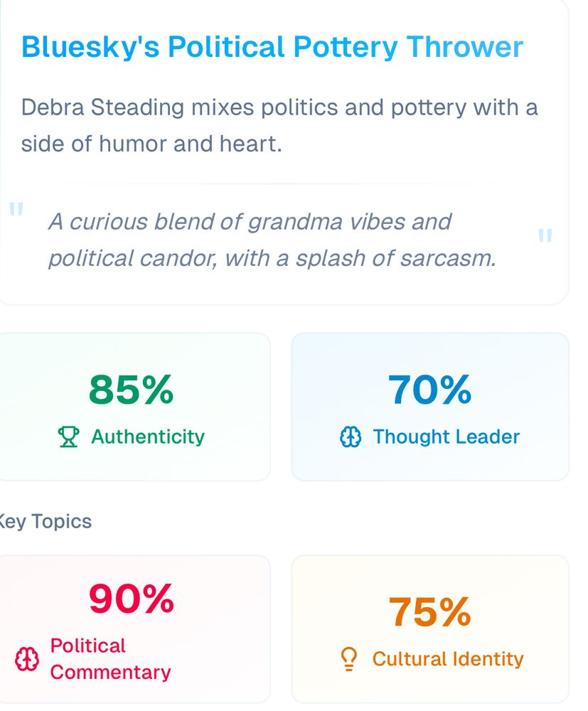Screen dimensions: 588x711
Task: Click the Authenticity label text
Action: tap(148, 437)
